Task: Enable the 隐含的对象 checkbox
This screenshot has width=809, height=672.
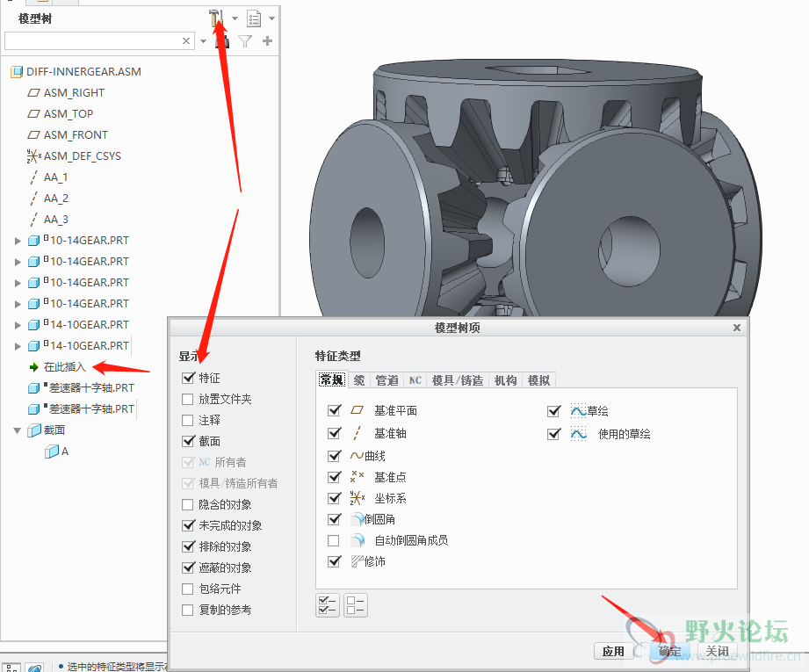Action: coord(188,504)
